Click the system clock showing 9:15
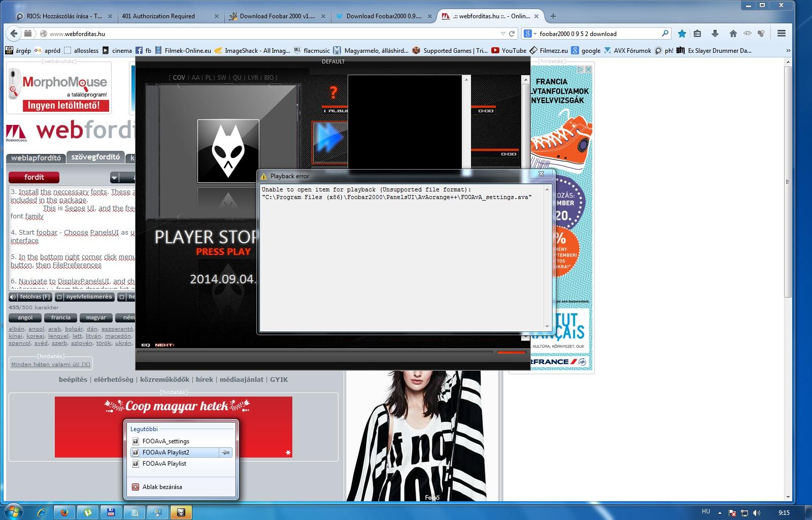The width and height of the screenshot is (812, 520). coord(784,512)
